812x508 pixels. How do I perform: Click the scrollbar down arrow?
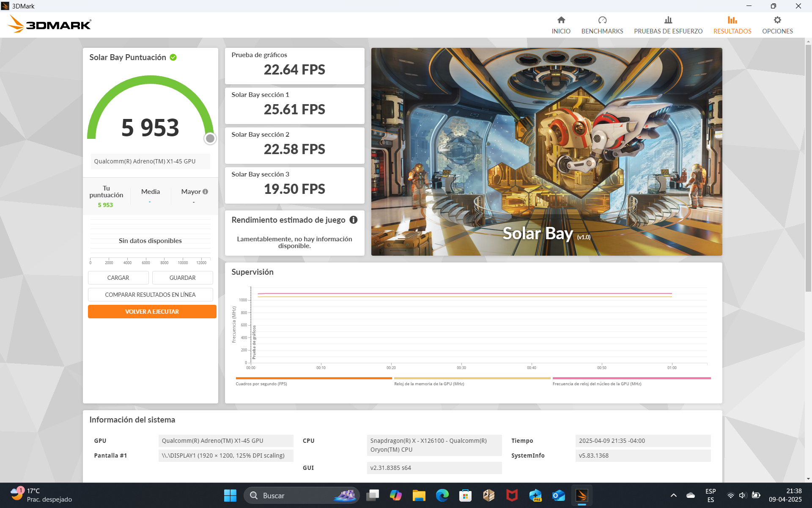pos(808,479)
